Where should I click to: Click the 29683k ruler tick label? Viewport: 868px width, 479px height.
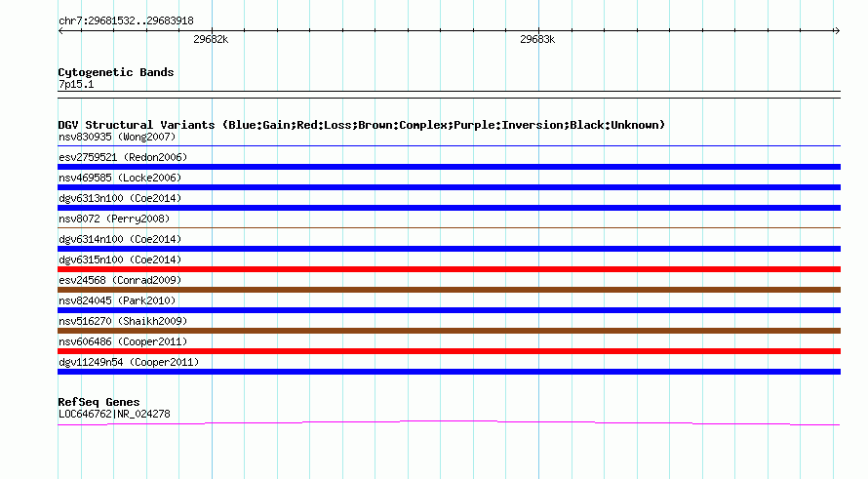537,39
